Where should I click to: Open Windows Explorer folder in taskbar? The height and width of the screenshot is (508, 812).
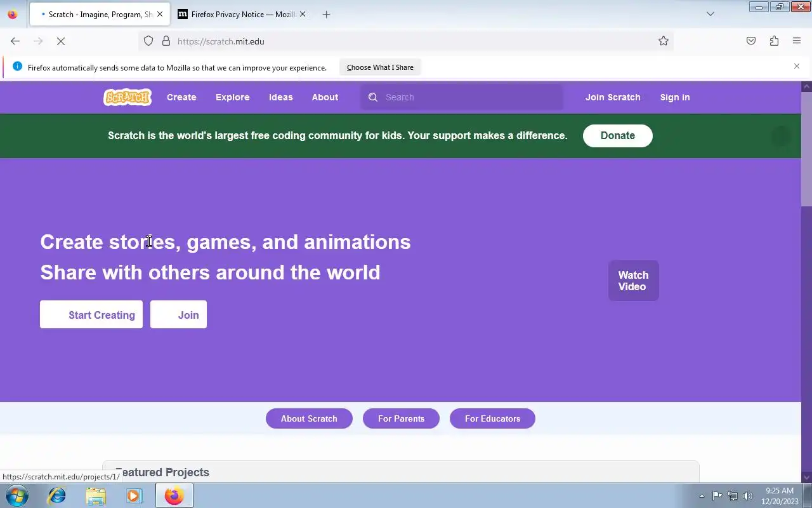[96, 495]
